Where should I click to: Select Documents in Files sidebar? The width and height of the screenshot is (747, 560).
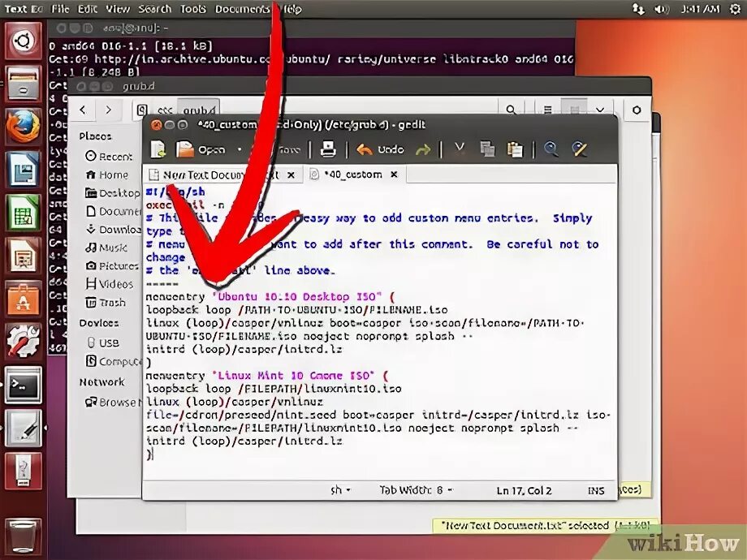click(x=112, y=211)
